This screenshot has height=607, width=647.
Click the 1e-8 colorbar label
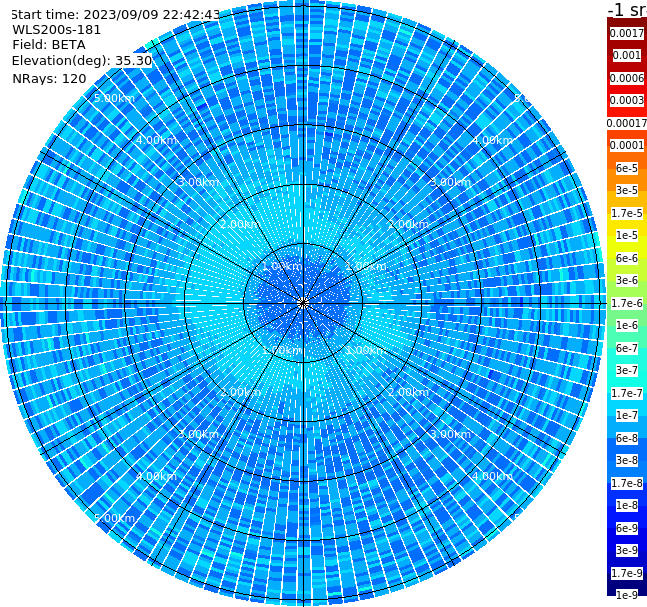(627, 505)
